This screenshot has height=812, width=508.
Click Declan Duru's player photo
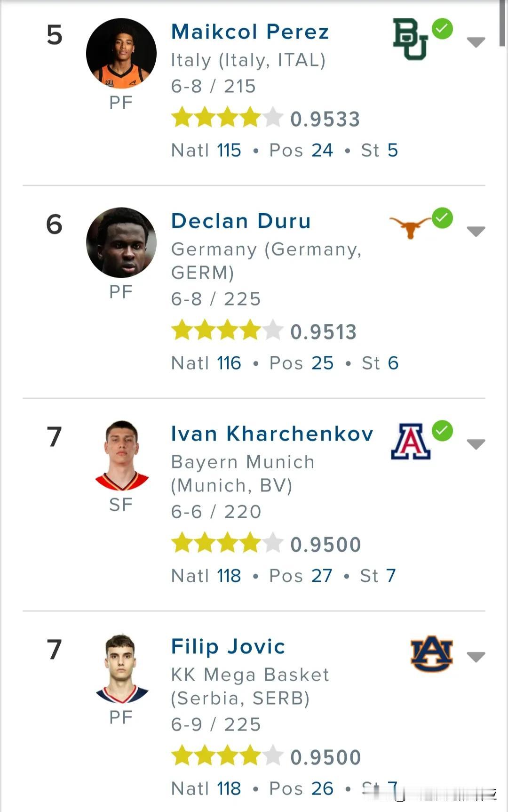[x=121, y=242]
